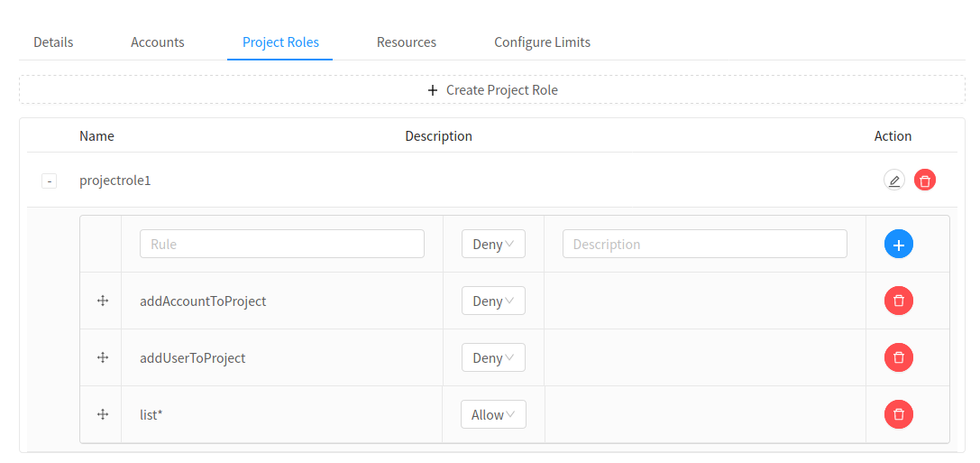Image resolution: width=980 pixels, height=463 pixels.
Task: Open addUserToProject Deny dropdown
Action: (494, 358)
